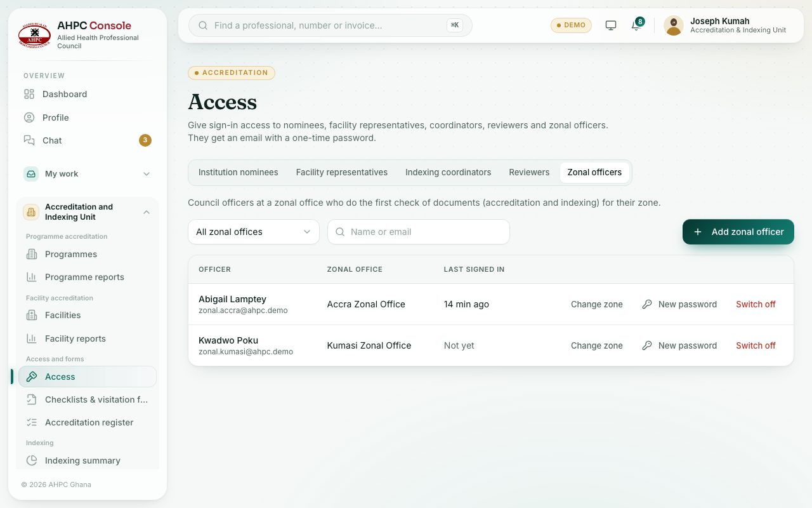
Task: Click Joseph Kumah's avatar
Action: (674, 25)
